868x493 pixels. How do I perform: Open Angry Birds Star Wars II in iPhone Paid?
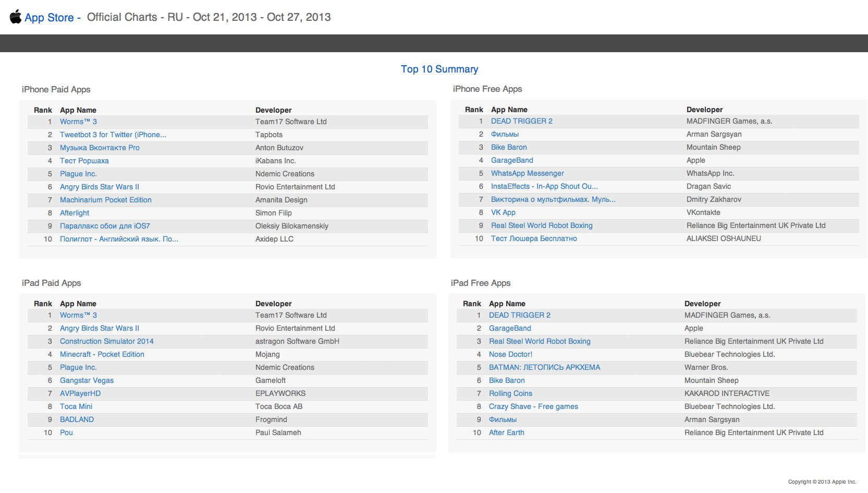tap(100, 187)
